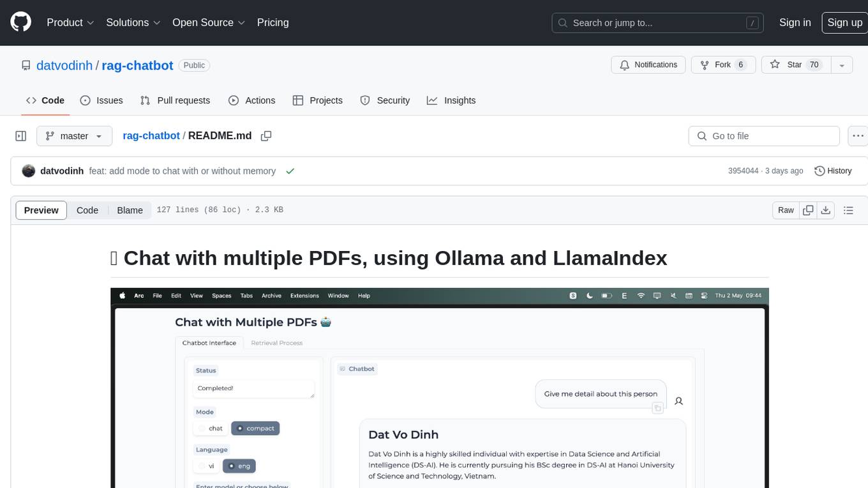Open the GitHub homepage logo
Screen dimensions: 868x488
pyautogui.click(x=20, y=22)
